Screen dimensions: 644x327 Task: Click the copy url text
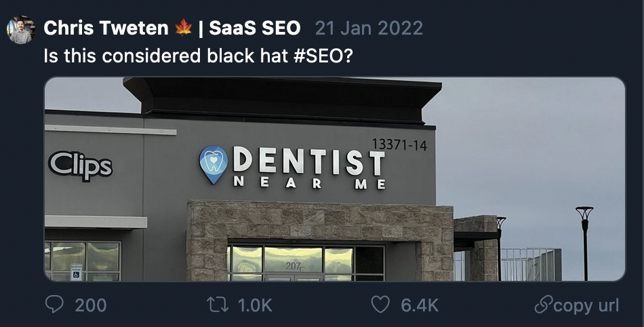tap(586, 305)
